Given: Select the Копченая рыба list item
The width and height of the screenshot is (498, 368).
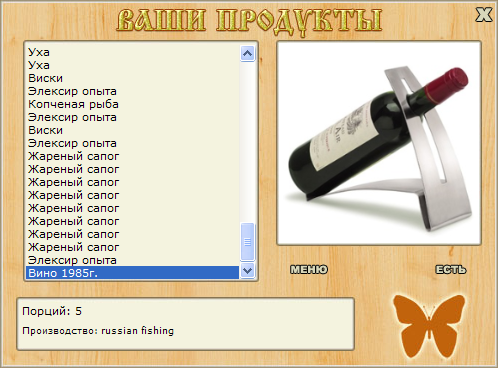Looking at the screenshot, I should coord(132,104).
